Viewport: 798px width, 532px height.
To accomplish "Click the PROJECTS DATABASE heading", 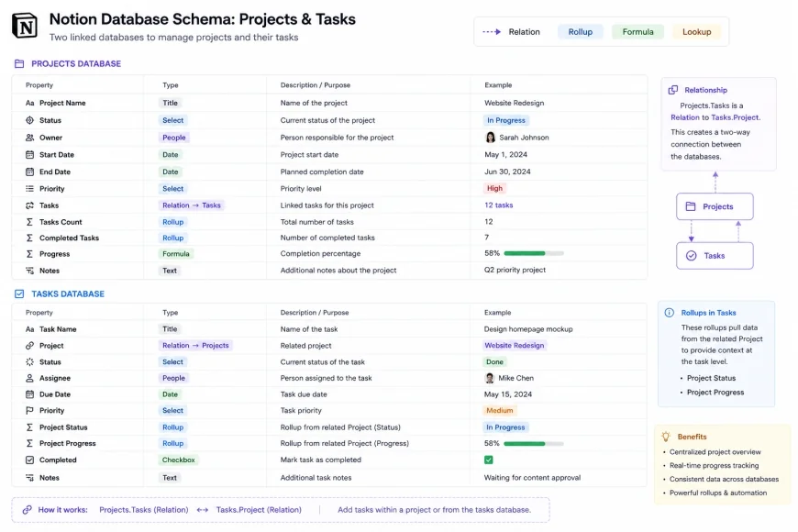I will 76,63.
